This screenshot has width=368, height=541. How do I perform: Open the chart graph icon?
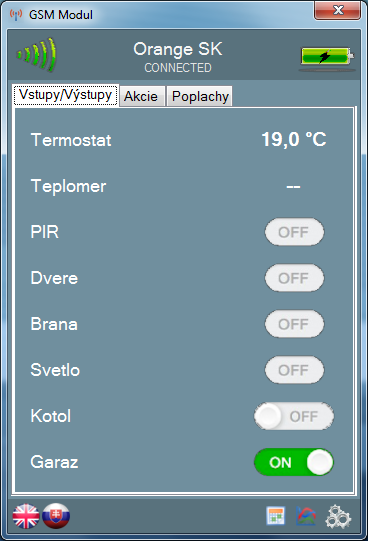click(306, 516)
